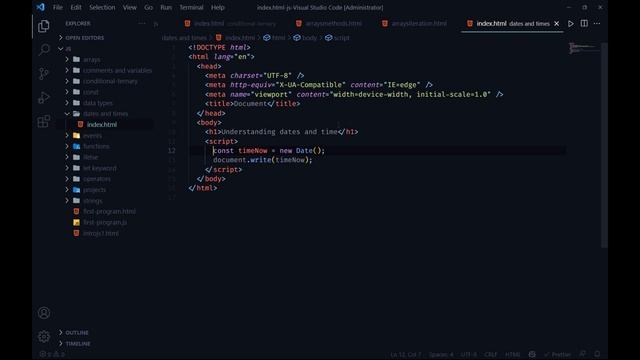Open the View menu
This screenshot has height=360, width=640.
129,7
